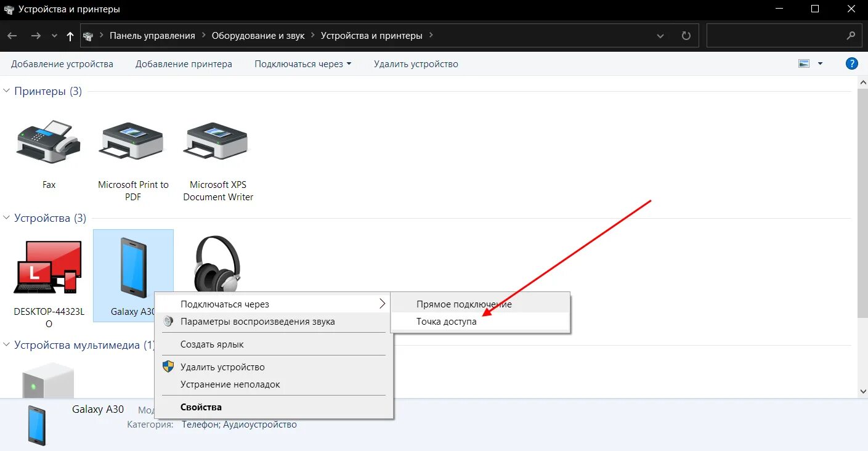Screen dimensions: 868x451
Task: Click the vertical scrollbar up arrow
Action: (x=862, y=83)
